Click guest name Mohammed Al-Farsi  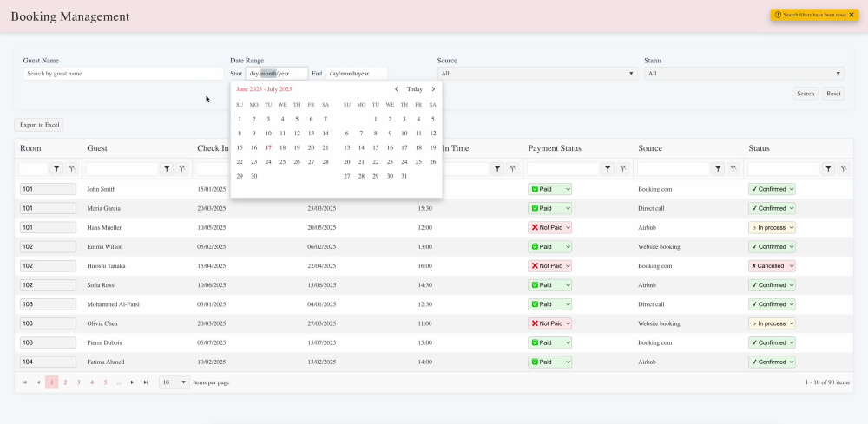113,304
